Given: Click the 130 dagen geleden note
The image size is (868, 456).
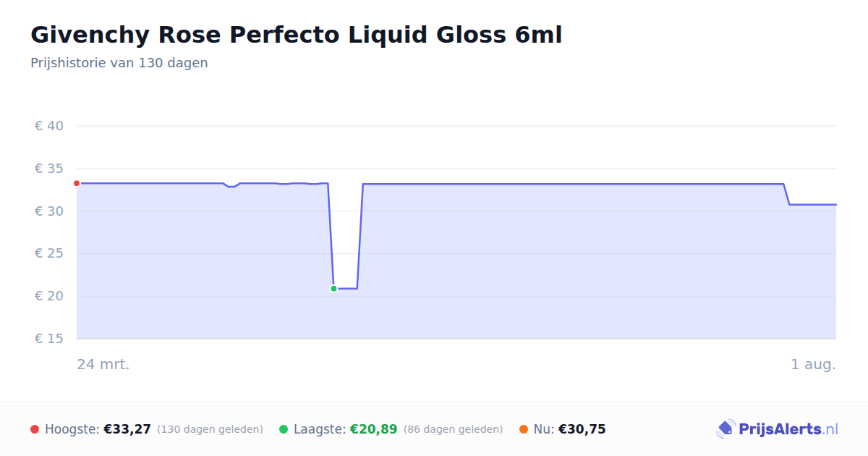Looking at the screenshot, I should [x=210, y=429].
